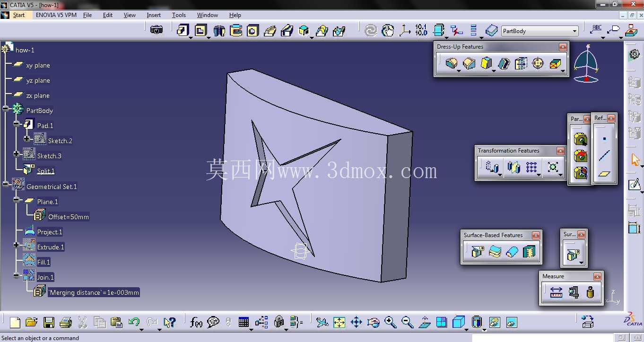Expand the Sketch.2 tree node
644x342 pixels.
(27, 139)
